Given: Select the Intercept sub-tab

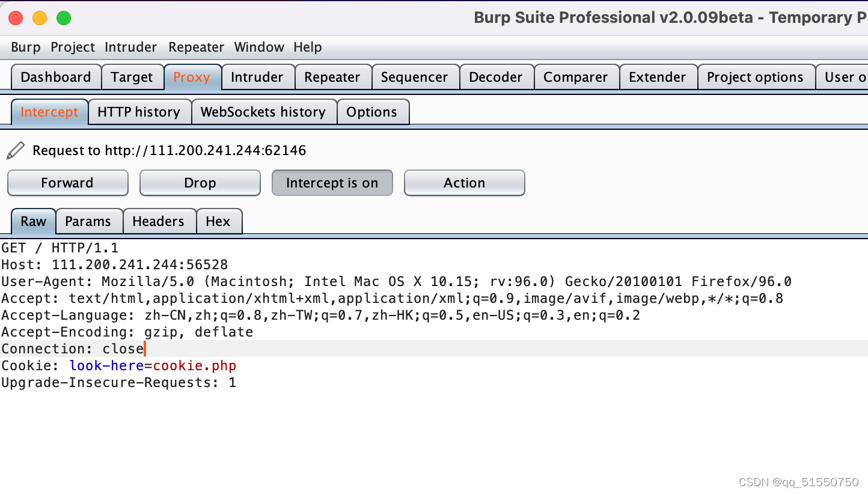Looking at the screenshot, I should point(49,112).
